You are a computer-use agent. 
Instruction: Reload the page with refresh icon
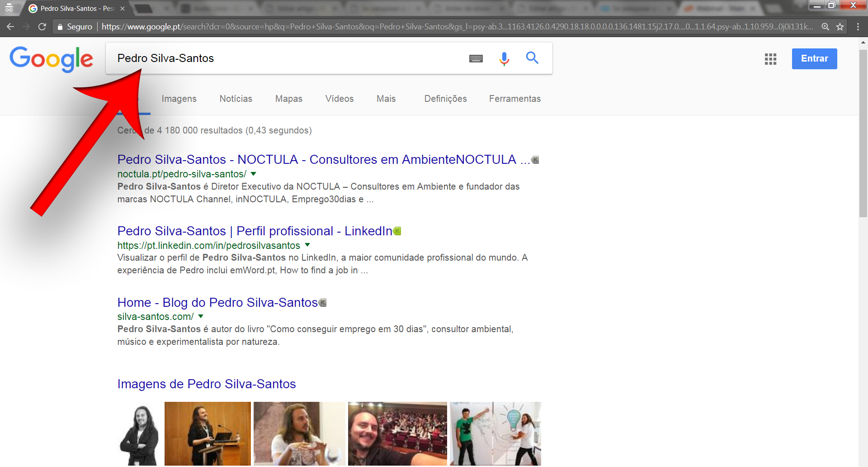(x=42, y=27)
